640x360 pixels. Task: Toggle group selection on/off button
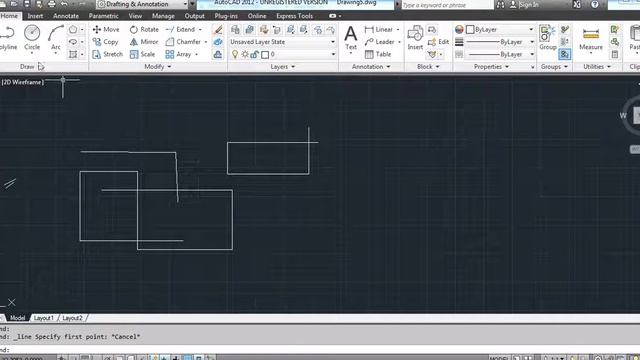coord(564,54)
